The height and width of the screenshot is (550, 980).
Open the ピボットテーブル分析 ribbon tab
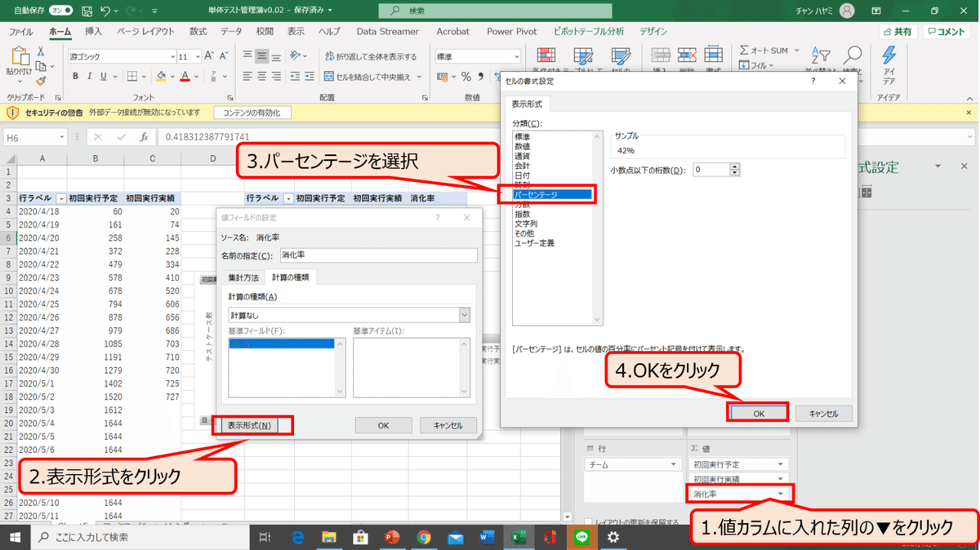coord(588,32)
